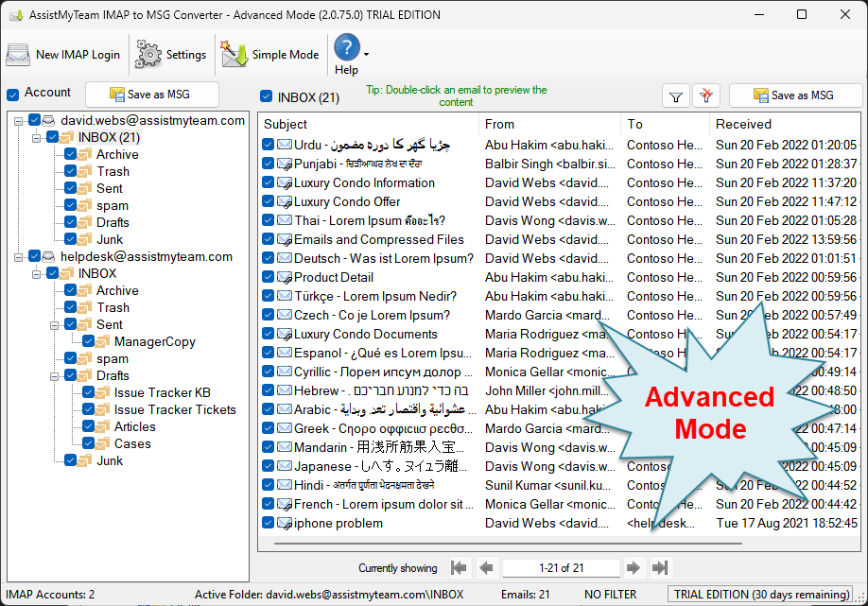Open the email filter funnel icon
This screenshot has height=606, width=868.
(x=675, y=95)
